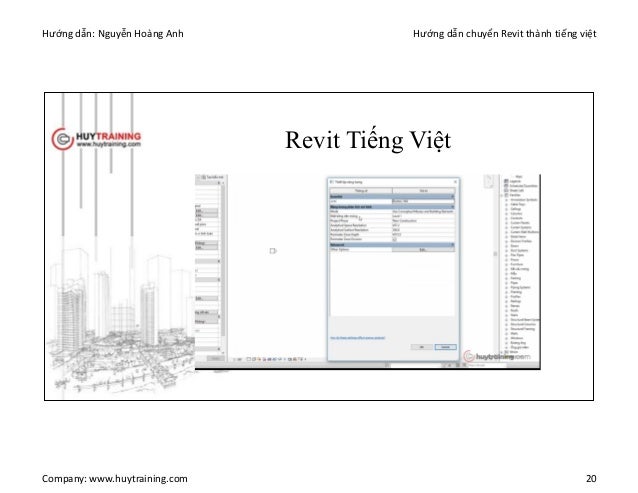Select the left column header of dialog table

click(x=361, y=191)
